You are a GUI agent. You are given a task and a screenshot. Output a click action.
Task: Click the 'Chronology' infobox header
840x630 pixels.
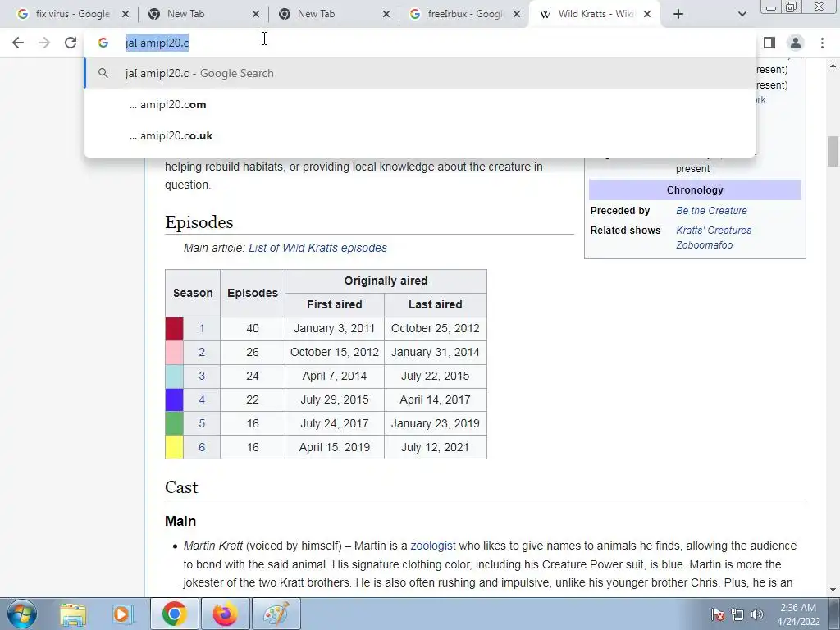695,190
